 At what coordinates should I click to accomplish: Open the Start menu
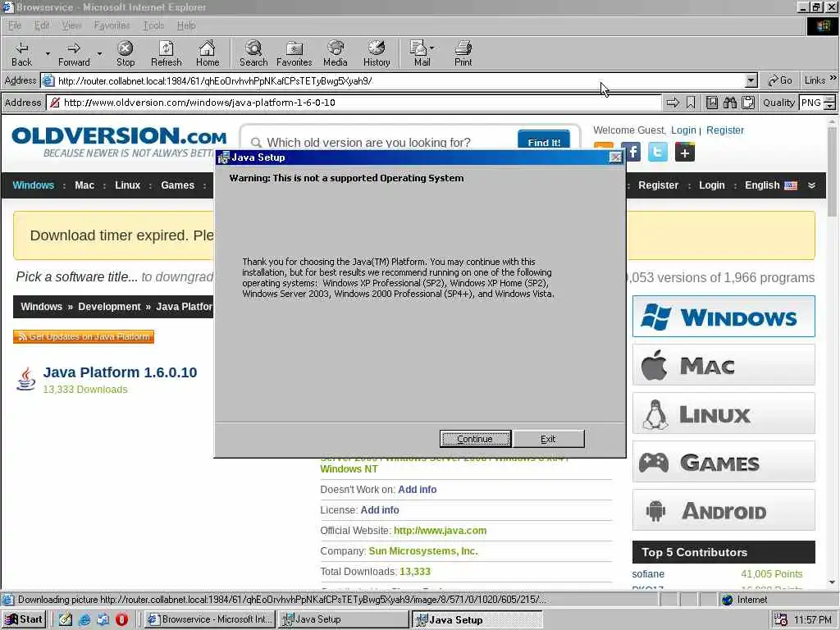click(24, 619)
